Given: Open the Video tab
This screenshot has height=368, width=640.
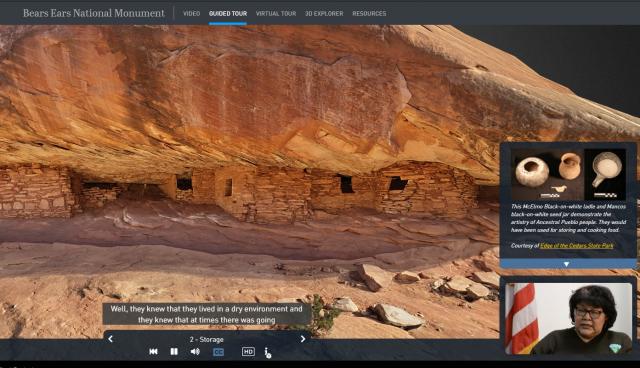Looking at the screenshot, I should [191, 13].
